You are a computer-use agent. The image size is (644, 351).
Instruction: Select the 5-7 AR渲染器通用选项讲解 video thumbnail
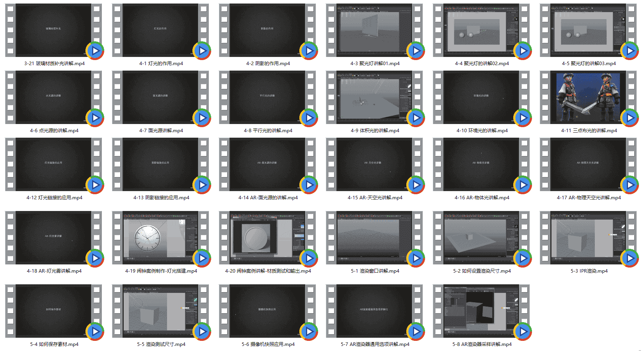tap(374, 311)
